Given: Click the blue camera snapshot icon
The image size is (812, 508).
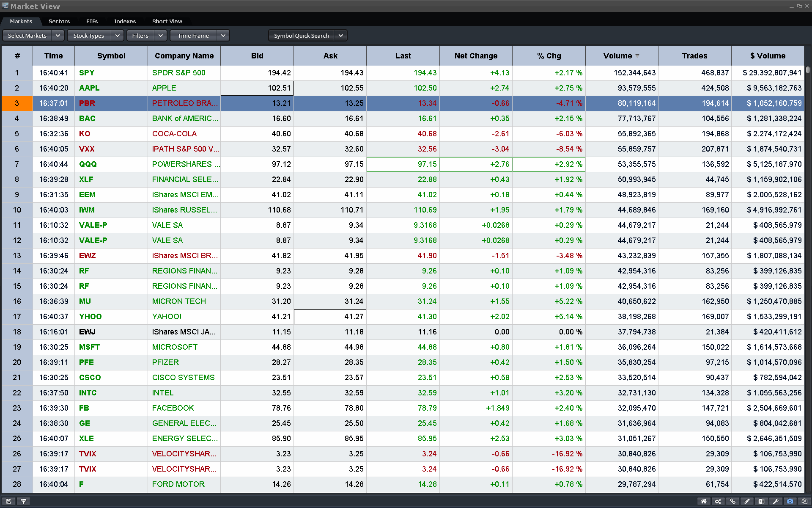Looking at the screenshot, I should click(x=790, y=501).
